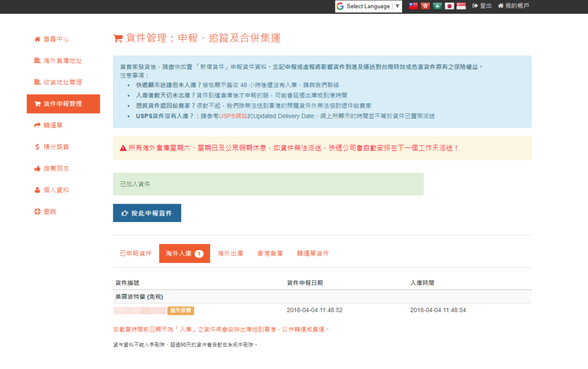Click the 遺失保價 orange badge
The width and height of the screenshot is (588, 369).
181,310
